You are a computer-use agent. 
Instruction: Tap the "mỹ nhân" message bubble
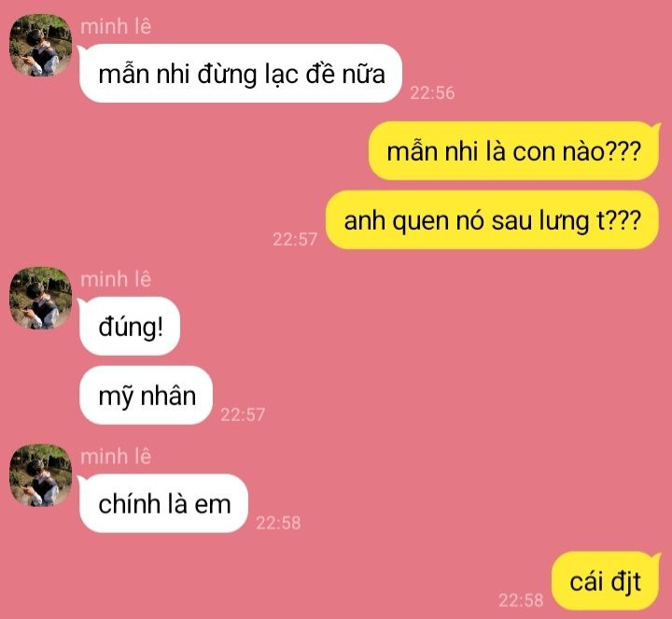pyautogui.click(x=147, y=395)
